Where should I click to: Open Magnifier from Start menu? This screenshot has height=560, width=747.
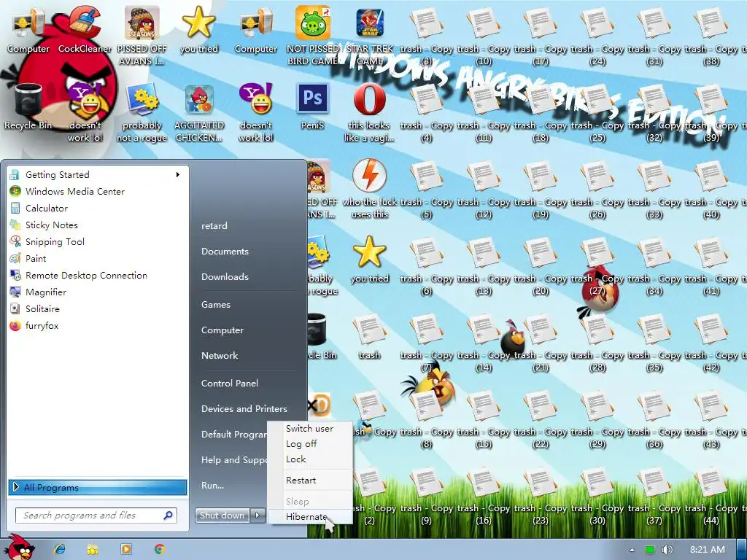98,292
